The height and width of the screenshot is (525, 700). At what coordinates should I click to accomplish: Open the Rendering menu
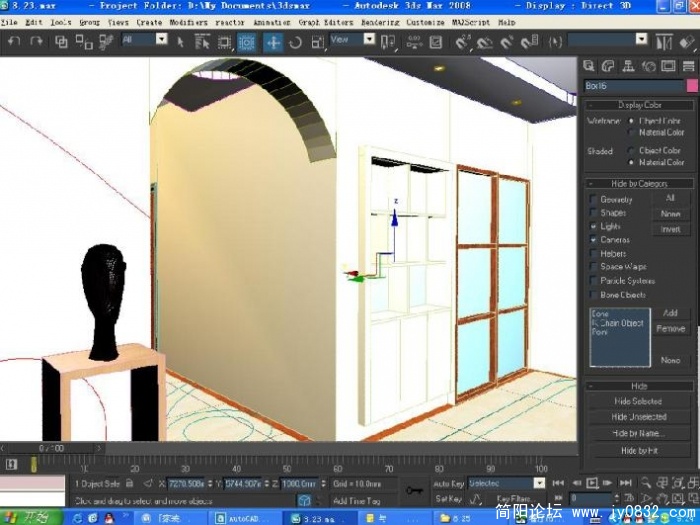(380, 22)
